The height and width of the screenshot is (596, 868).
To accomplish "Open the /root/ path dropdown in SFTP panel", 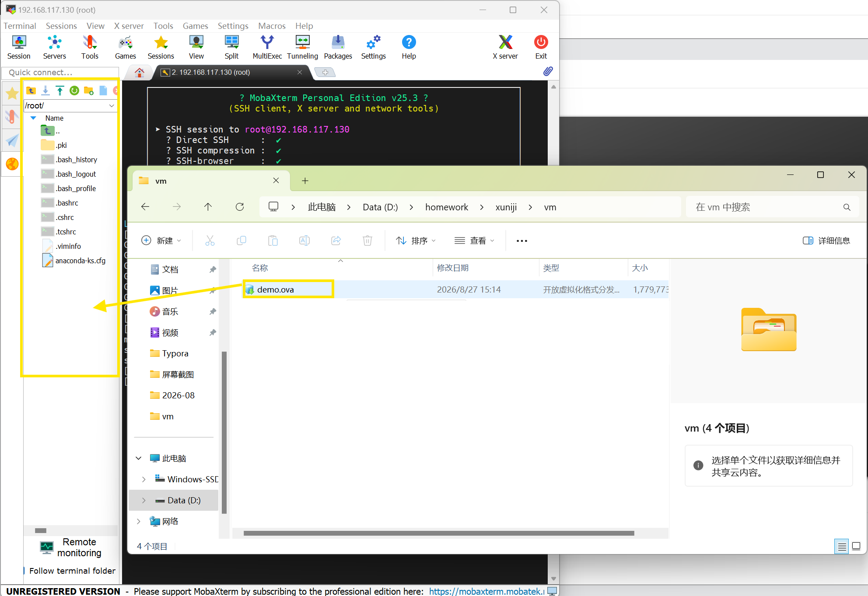I will (x=112, y=105).
